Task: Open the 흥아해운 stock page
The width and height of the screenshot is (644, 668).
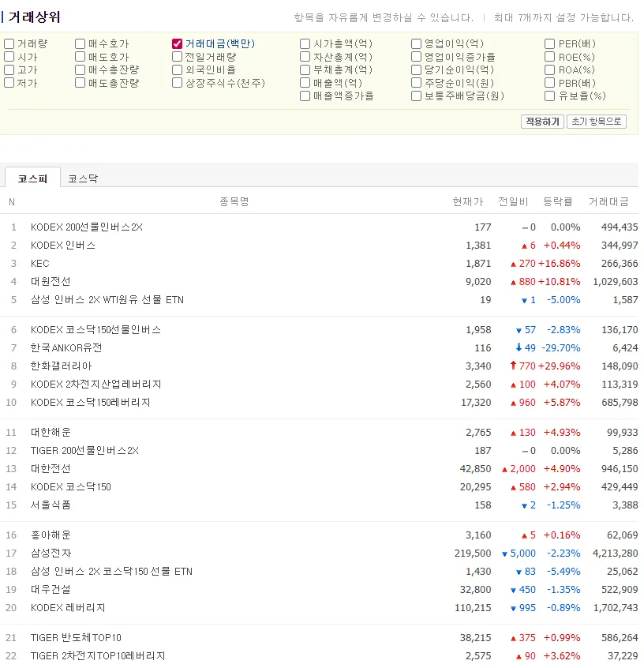Action: (x=51, y=535)
